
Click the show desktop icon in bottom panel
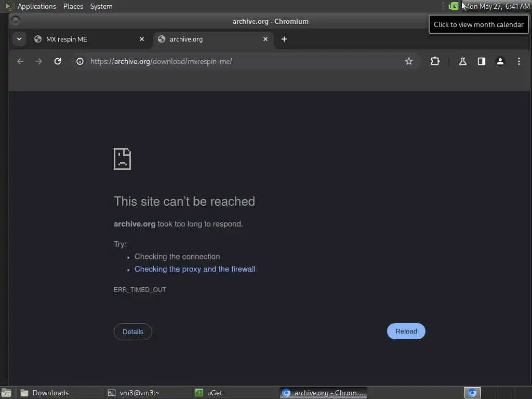tap(6, 393)
